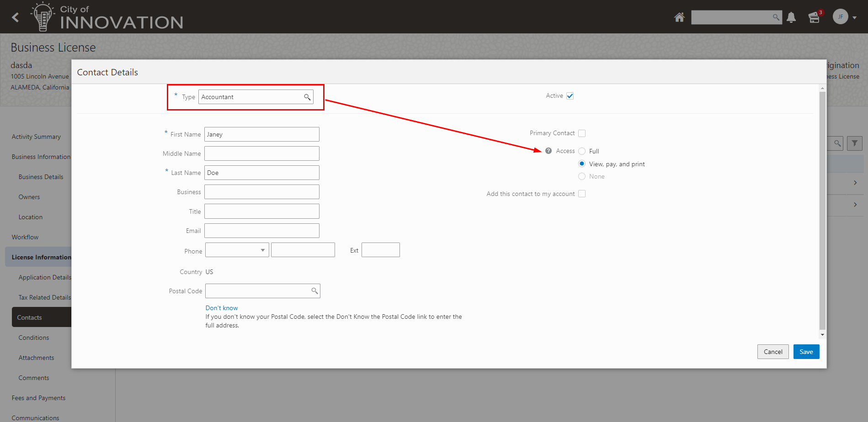The image size is (868, 422).
Task: Open Business Information in the sidebar
Action: coord(41,157)
